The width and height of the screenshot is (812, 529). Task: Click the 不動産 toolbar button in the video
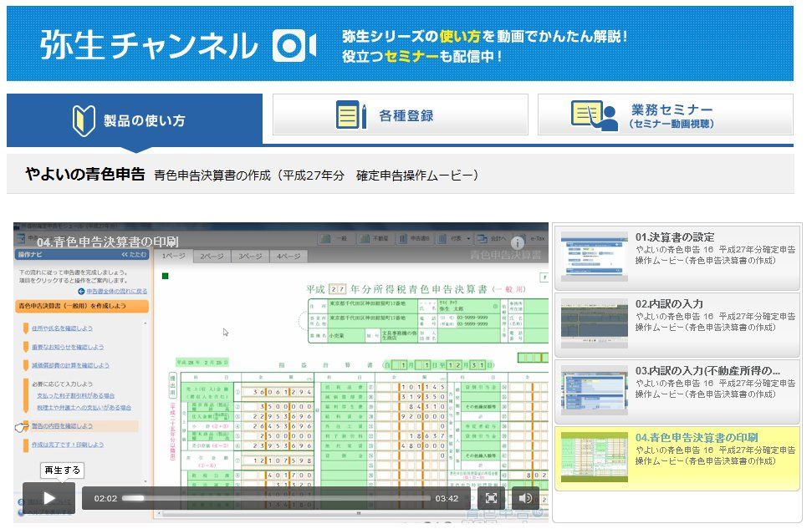pos(374,238)
